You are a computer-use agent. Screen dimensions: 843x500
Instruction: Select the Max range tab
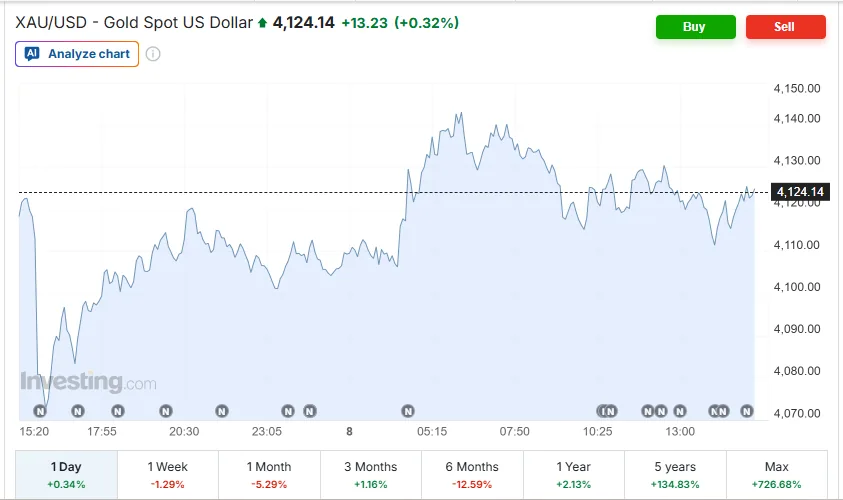pyautogui.click(x=777, y=475)
